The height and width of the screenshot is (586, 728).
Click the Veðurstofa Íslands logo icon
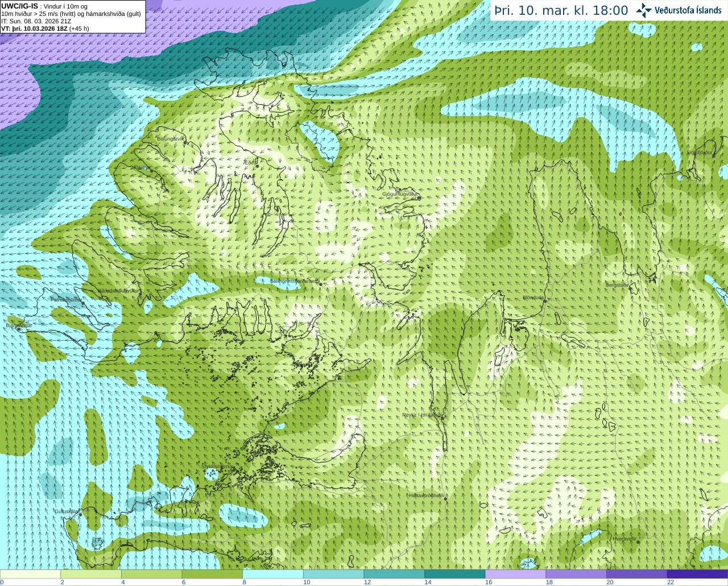[x=644, y=10]
